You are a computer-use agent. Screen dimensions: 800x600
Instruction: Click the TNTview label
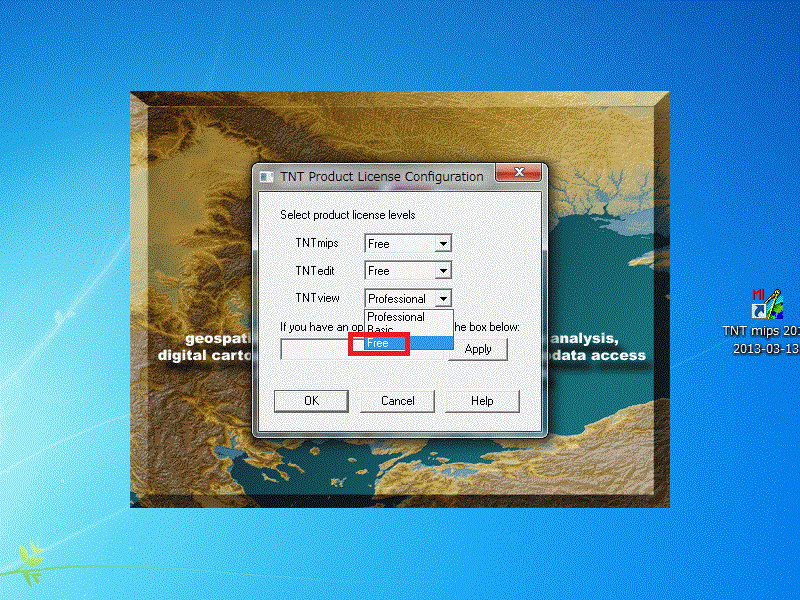317,298
